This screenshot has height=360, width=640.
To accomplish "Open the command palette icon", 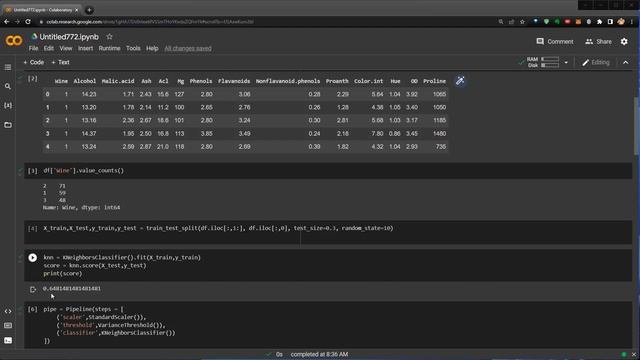I will (8, 326).
